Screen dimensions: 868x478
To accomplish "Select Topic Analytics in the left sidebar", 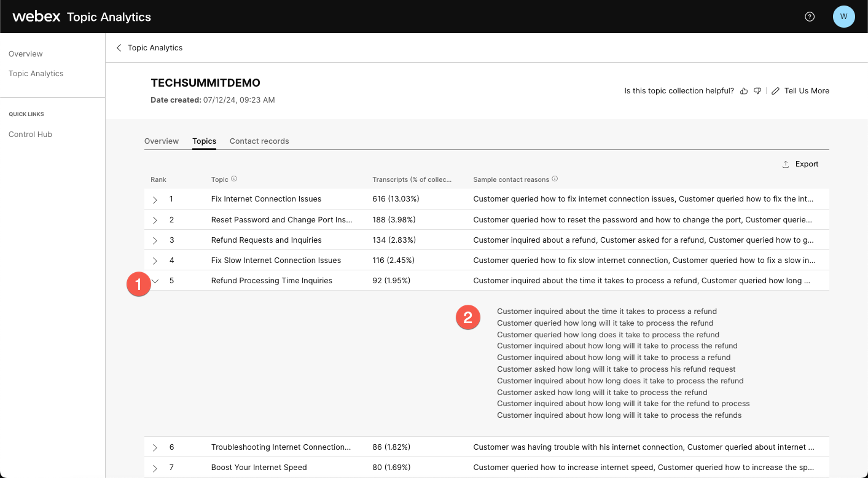I will [36, 74].
